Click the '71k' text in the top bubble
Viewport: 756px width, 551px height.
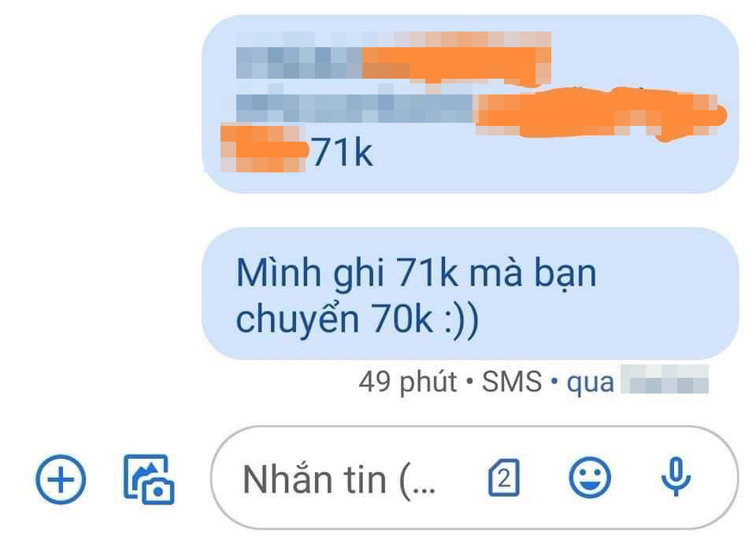click(343, 153)
